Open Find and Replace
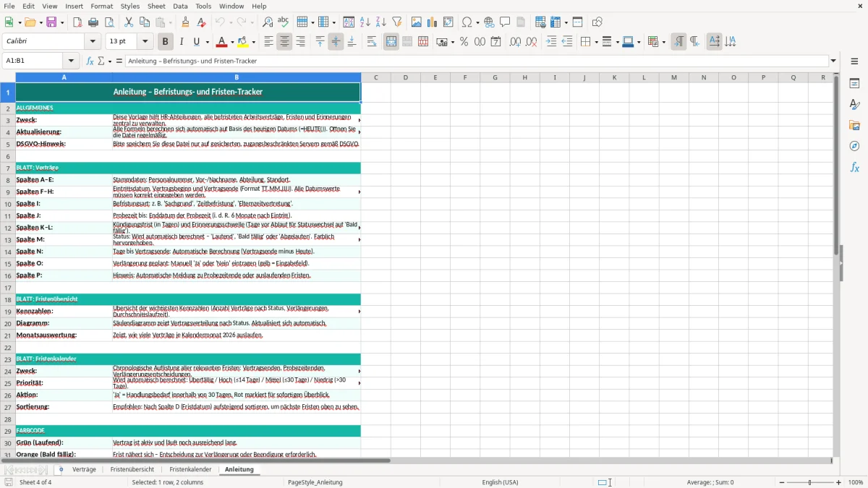This screenshot has height=488, width=868. pyautogui.click(x=268, y=22)
